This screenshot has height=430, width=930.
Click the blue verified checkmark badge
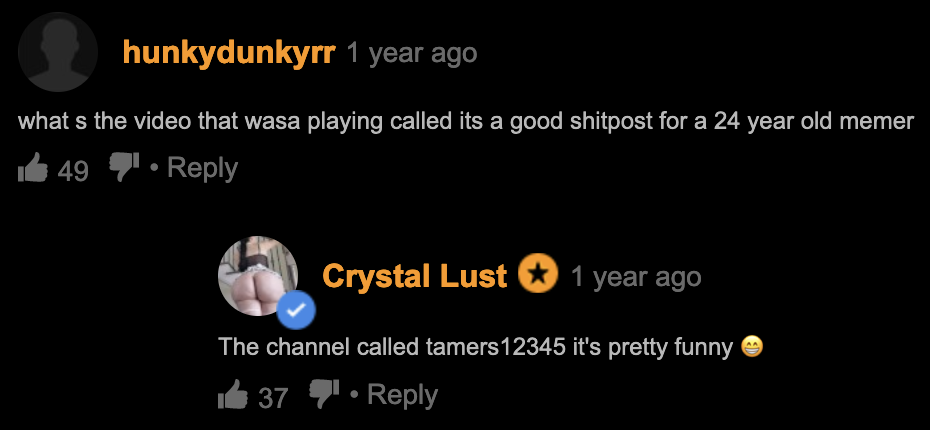(x=298, y=310)
